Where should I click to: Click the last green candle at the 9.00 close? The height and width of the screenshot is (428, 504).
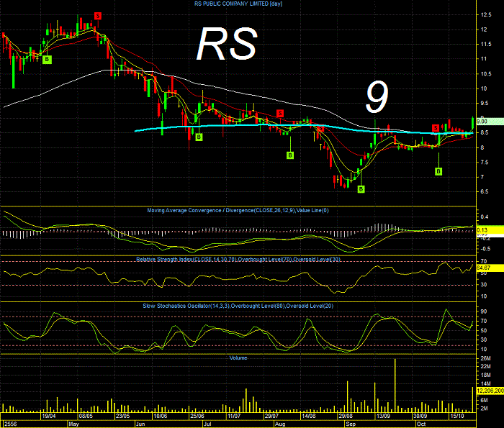[x=472, y=123]
